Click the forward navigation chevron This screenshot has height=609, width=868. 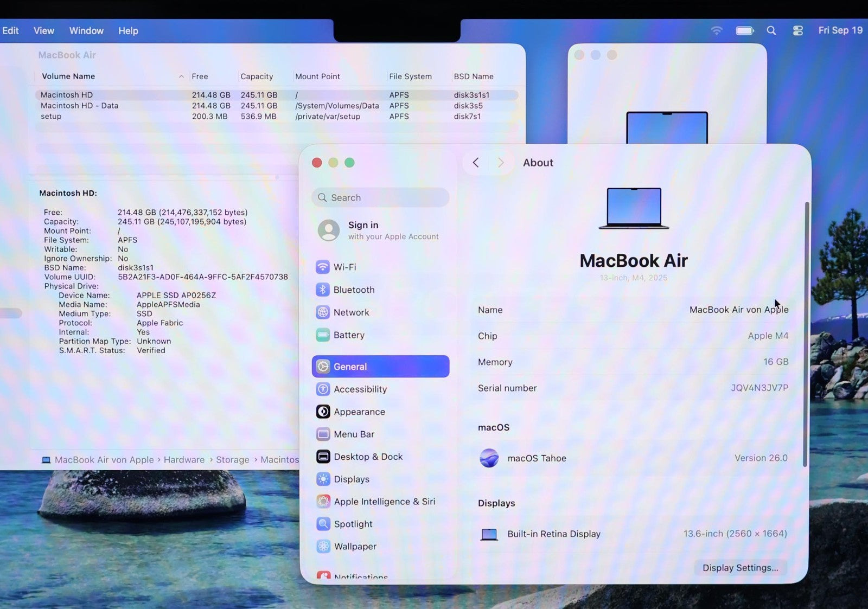coord(501,163)
